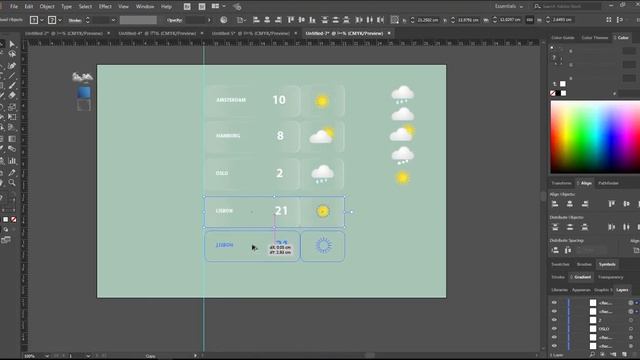Open the Stroke color dropdown
Viewport: 640px width, 360px height.
click(60, 20)
